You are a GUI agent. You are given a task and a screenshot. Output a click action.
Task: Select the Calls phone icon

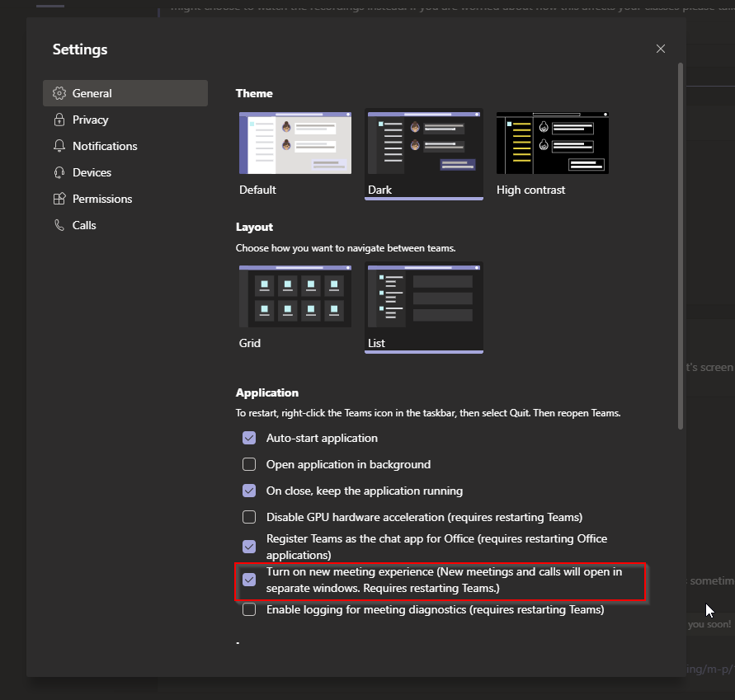click(59, 224)
